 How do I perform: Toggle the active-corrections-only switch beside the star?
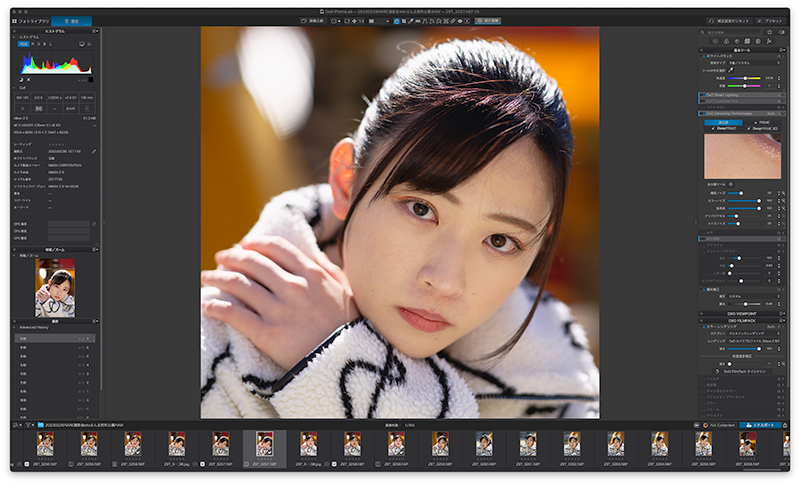click(x=782, y=32)
